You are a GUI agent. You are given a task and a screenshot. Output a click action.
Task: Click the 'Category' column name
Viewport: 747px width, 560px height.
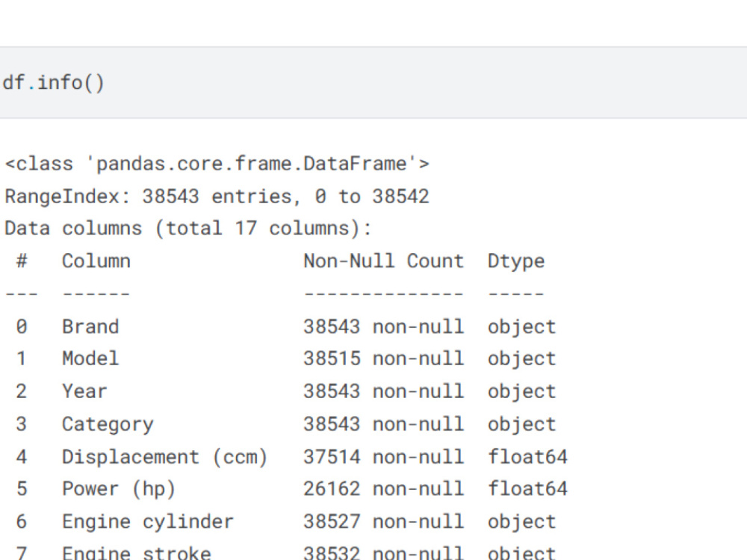(108, 424)
